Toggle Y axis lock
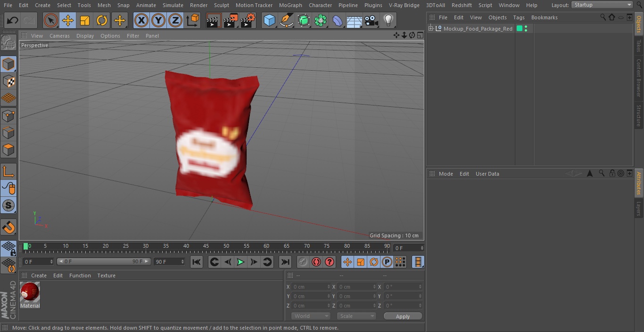The width and height of the screenshot is (644, 332). click(x=158, y=20)
